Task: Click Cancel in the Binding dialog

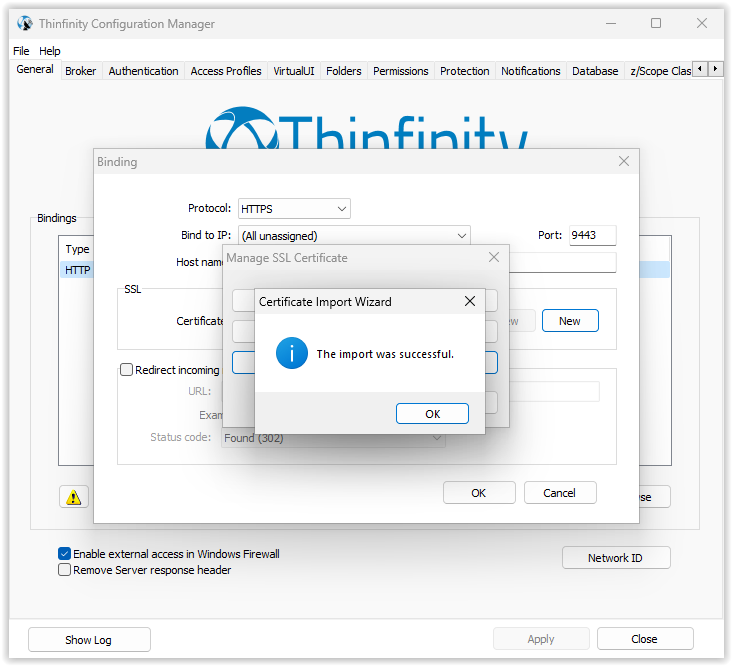Action: tap(560, 493)
